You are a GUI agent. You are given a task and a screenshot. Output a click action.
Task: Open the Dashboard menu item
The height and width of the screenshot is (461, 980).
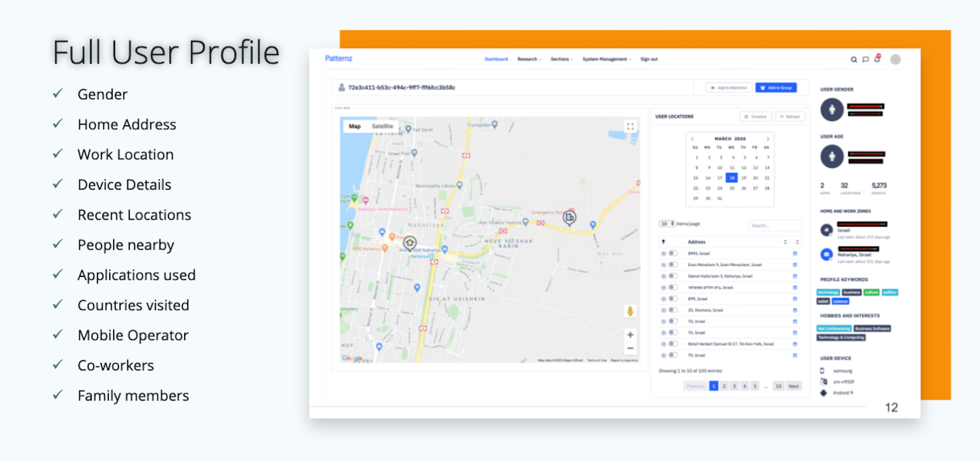[496, 59]
